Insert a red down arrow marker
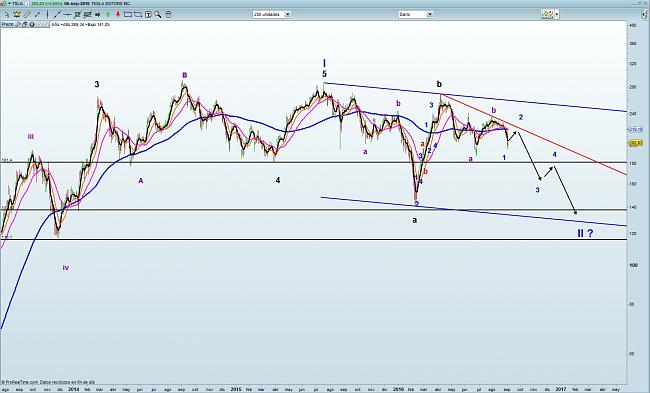 point(118,15)
